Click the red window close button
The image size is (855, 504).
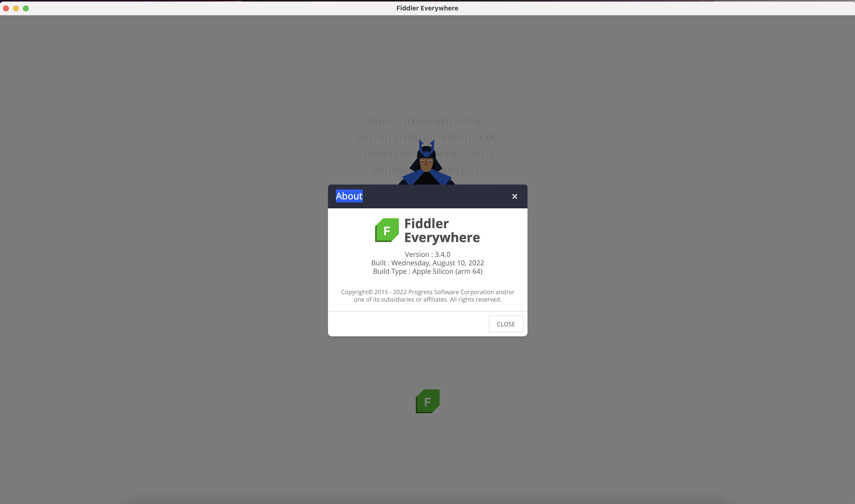(x=6, y=8)
